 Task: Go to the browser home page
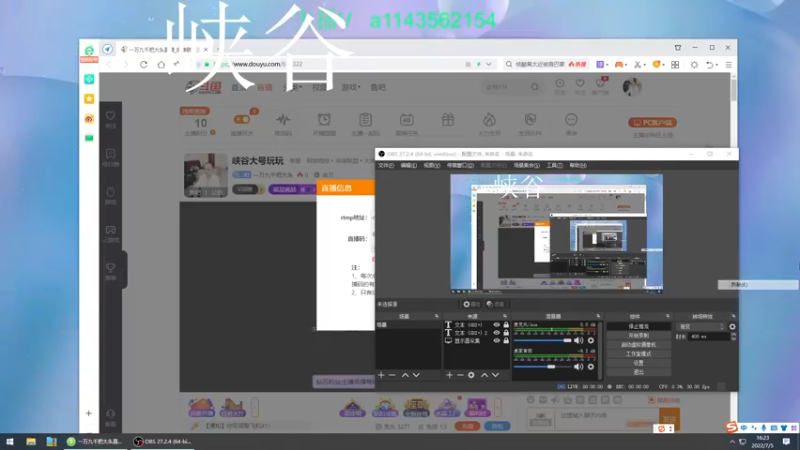(161, 64)
